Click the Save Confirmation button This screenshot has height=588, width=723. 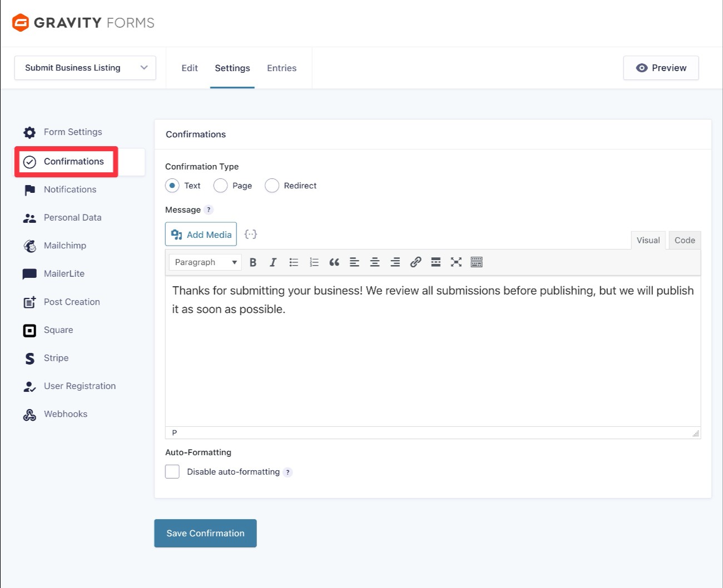pos(205,533)
